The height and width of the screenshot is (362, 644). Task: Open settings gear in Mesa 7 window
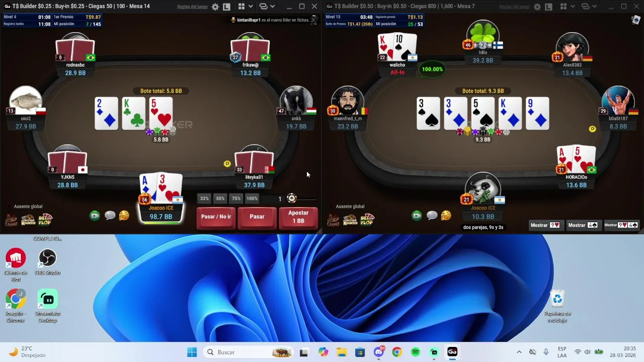point(537,7)
